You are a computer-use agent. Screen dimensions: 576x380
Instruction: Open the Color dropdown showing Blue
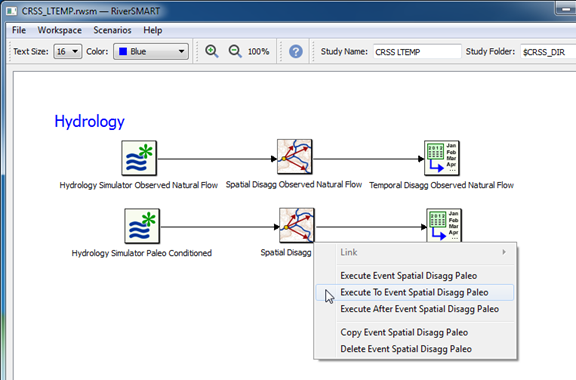(151, 51)
